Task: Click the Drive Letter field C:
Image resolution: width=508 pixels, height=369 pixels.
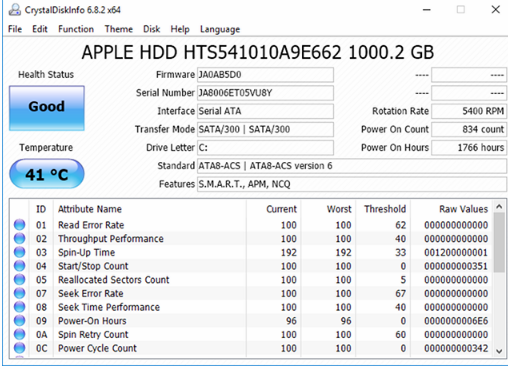Action: coord(265,147)
